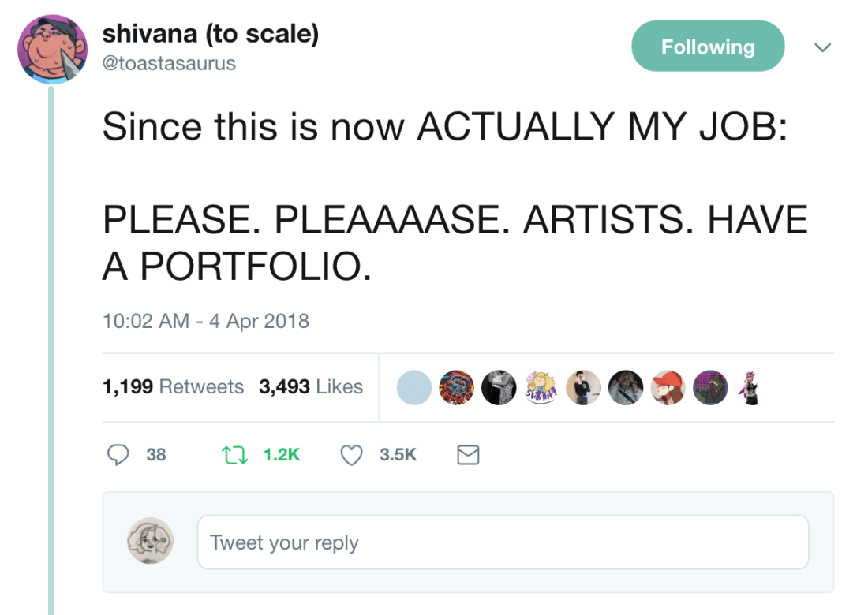Click the plain light-blue liker avatar
Screen dimensions: 868x615
[x=413, y=388]
